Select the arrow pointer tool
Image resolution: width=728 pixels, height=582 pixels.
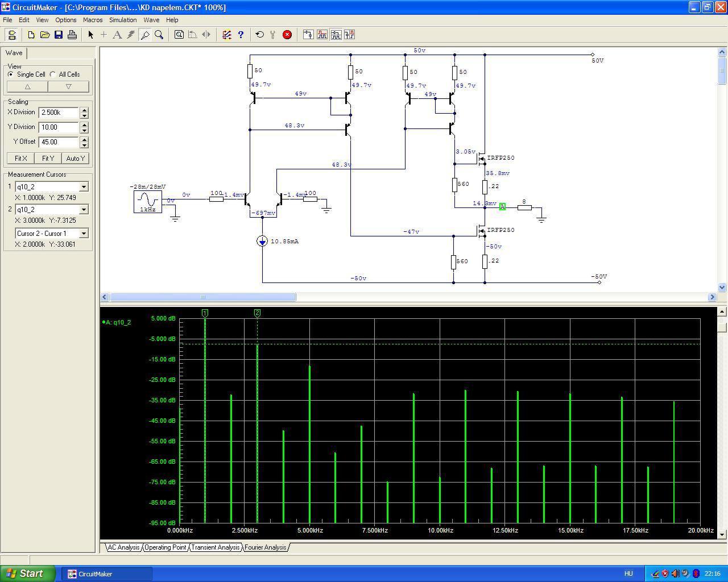(x=90, y=35)
